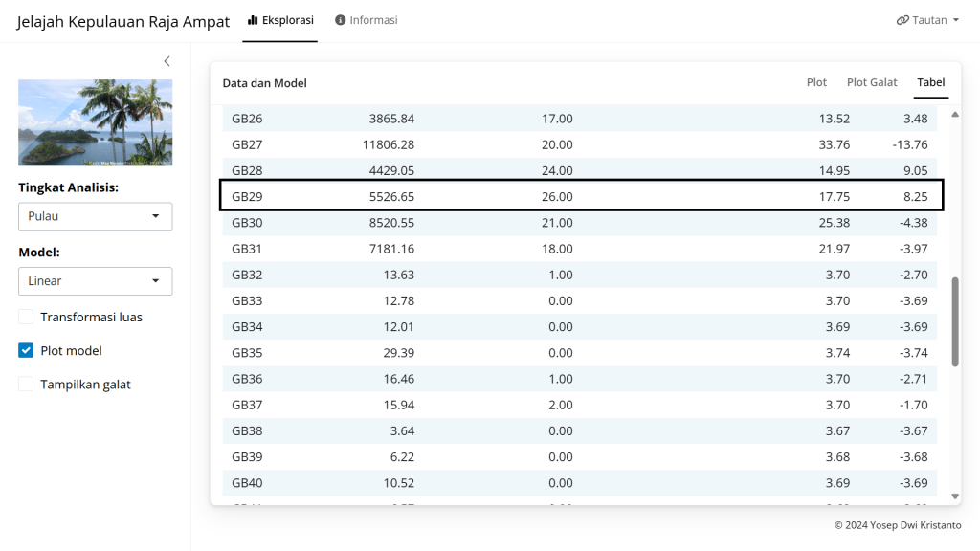Viewport: 980px width, 551px height.
Task: Open the Informasi navigation tab
Action: [x=366, y=20]
